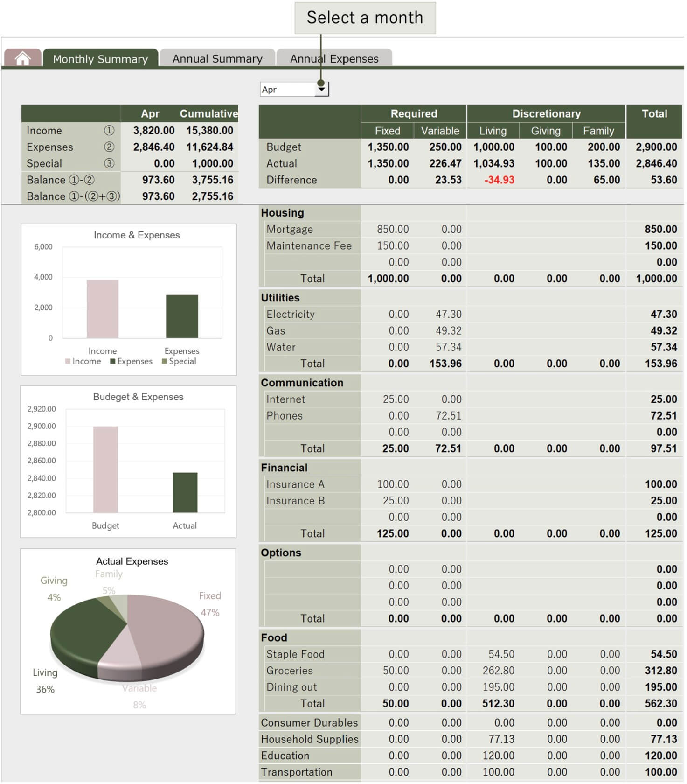Viewport: 687px width, 784px height.
Task: Click the Required header cell
Action: tap(414, 113)
